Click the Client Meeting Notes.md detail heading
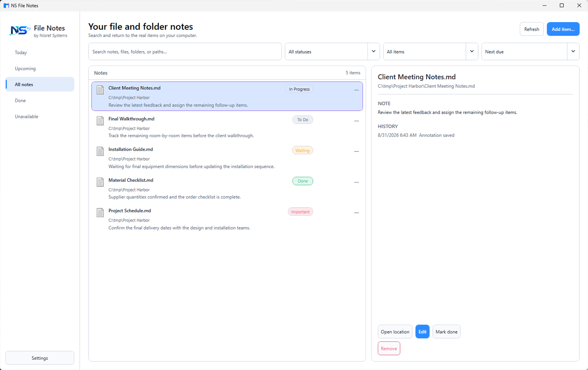 [416, 77]
